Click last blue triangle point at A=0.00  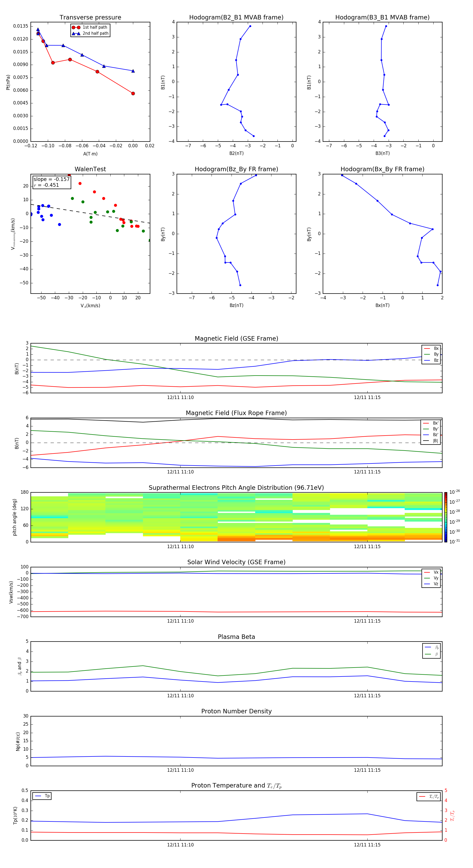click(133, 71)
